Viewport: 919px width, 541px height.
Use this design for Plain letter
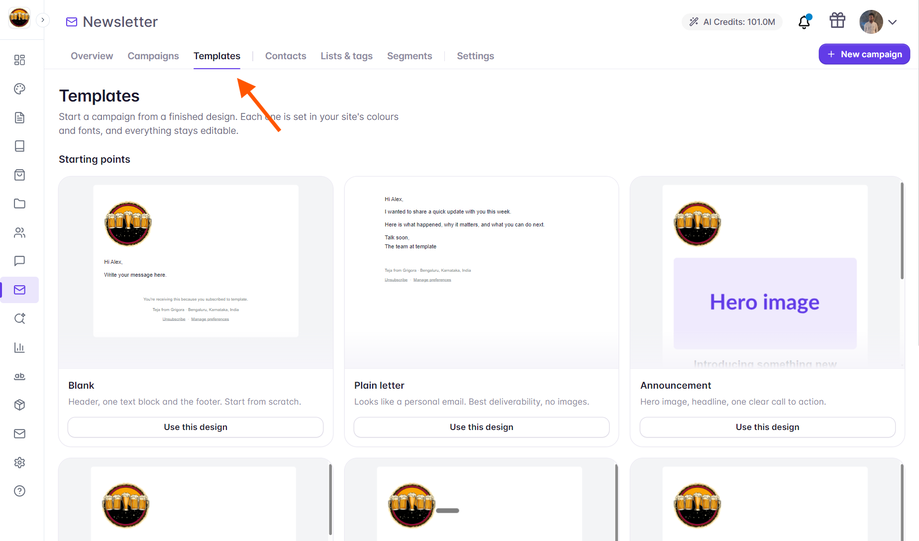(x=481, y=427)
